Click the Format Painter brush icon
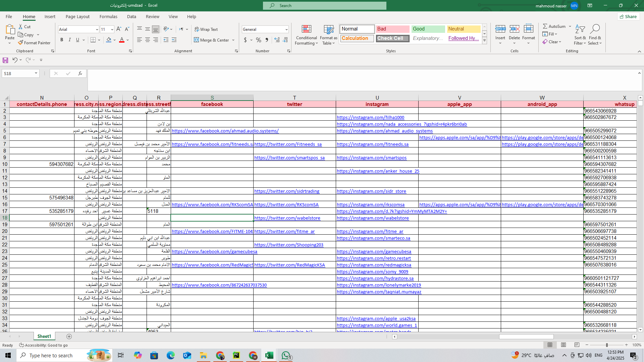Image resolution: width=644 pixels, height=362 pixels. pyautogui.click(x=20, y=43)
